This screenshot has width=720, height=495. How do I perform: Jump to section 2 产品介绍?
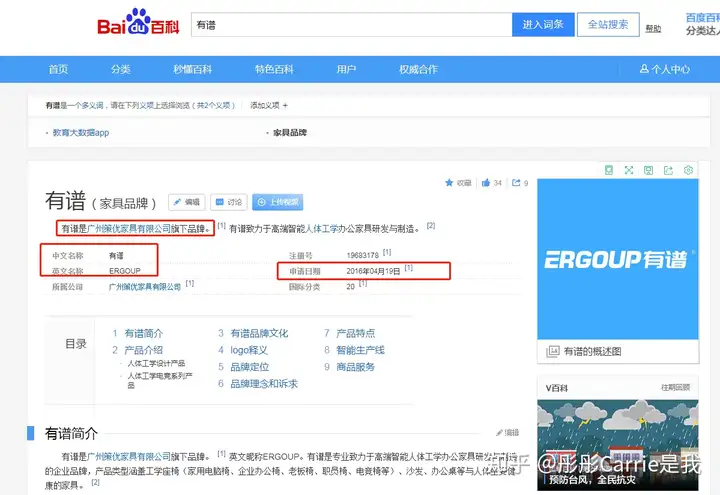tap(143, 350)
